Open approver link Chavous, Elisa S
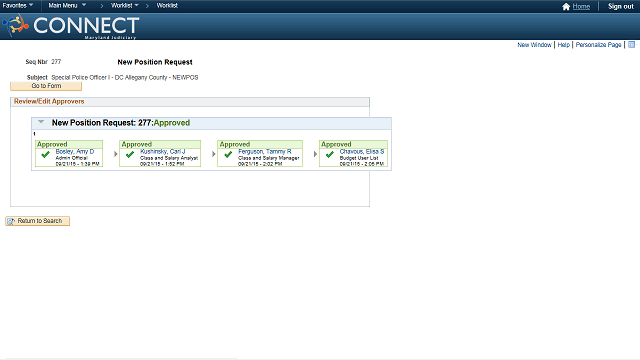Image resolution: width=640 pixels, height=360 pixels. tap(362, 151)
